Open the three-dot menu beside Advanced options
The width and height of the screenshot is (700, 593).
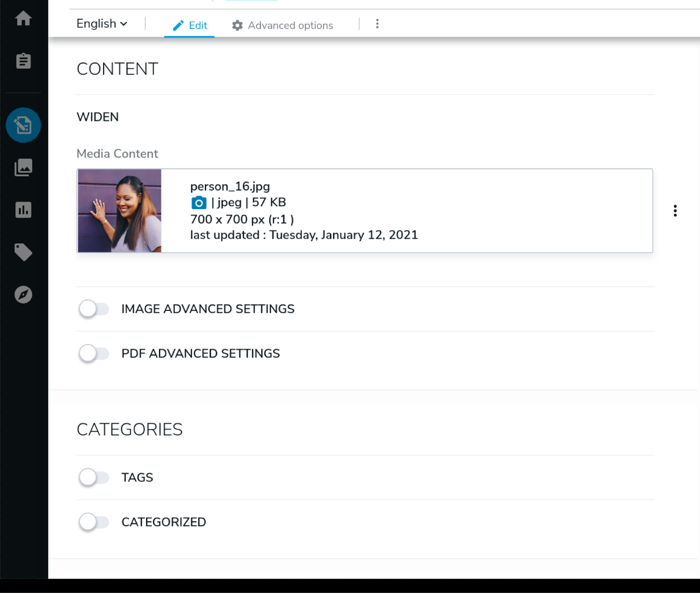(377, 24)
